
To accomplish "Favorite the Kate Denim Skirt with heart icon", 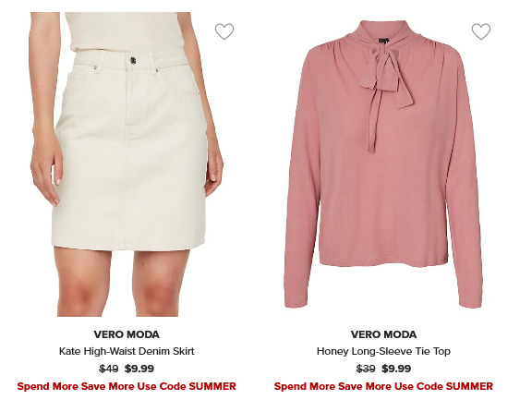I will pos(224,31).
